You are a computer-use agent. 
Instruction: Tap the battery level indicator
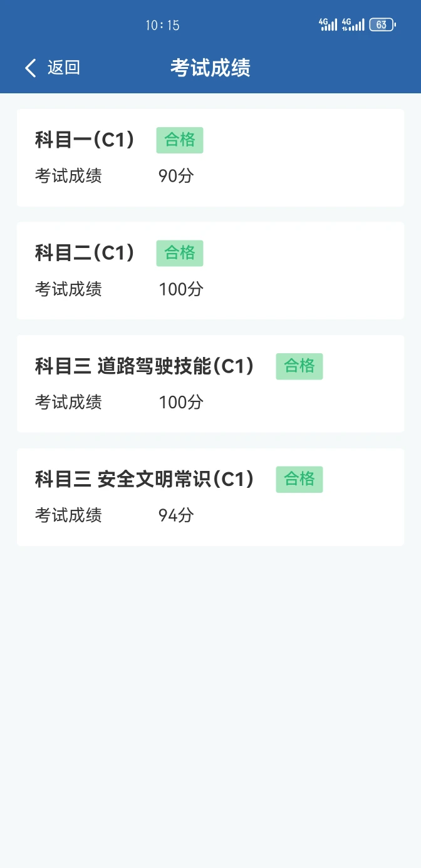(382, 25)
